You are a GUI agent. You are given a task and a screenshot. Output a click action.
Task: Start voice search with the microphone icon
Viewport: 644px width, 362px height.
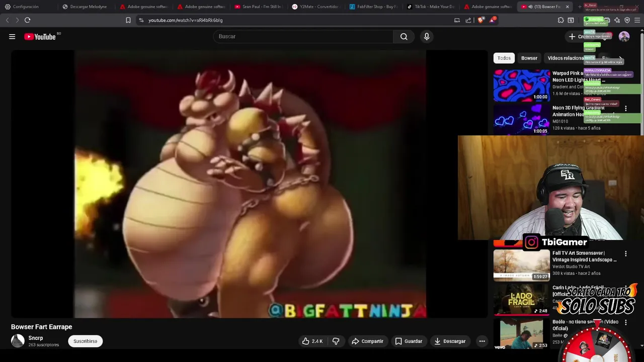coord(427,36)
